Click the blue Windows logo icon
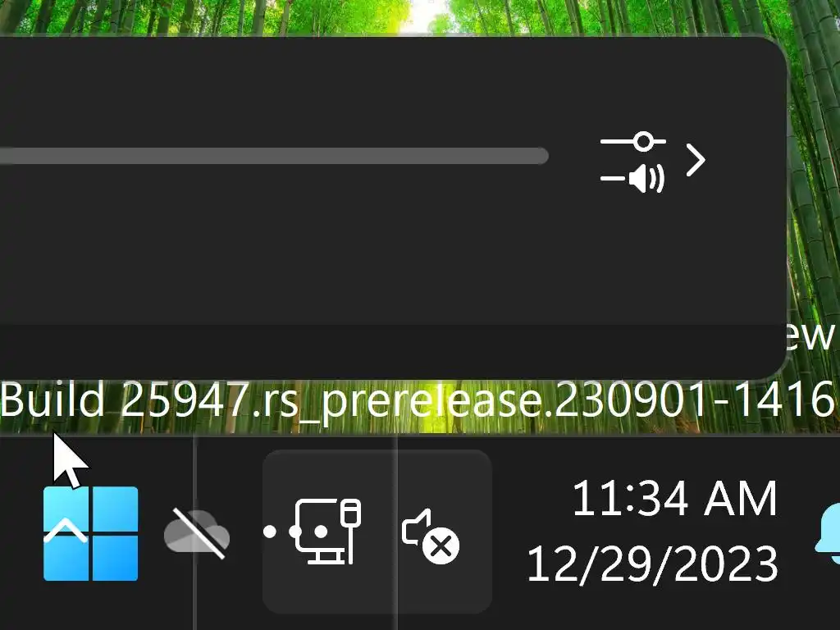 click(x=90, y=533)
